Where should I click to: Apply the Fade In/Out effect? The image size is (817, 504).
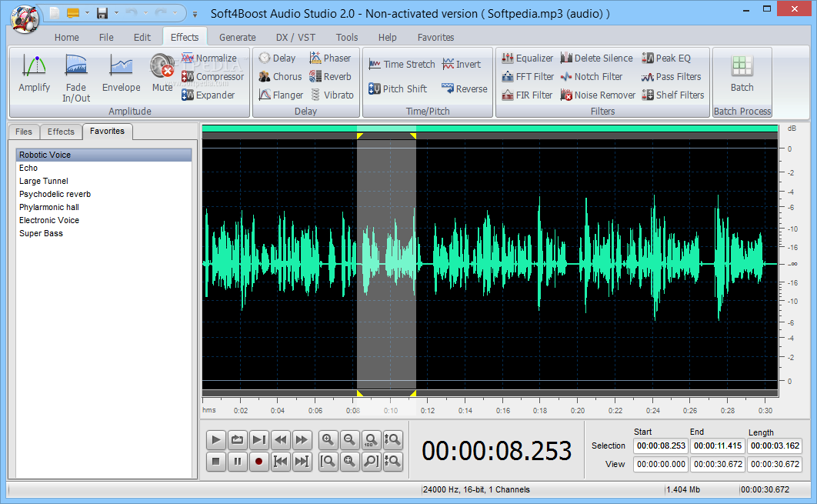tap(76, 78)
